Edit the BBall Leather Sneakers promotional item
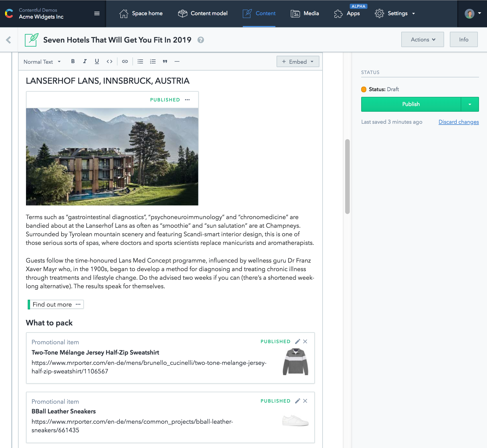Viewport: 487px width, 448px height. (298, 401)
